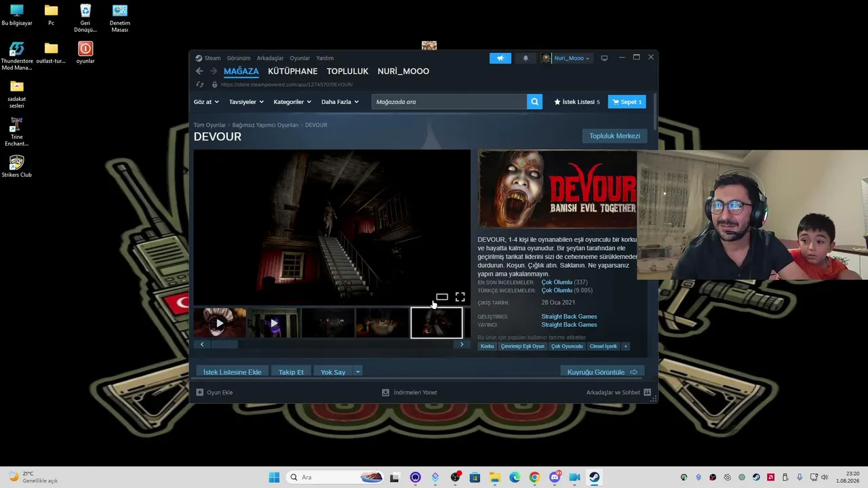
Task: Open the NURİ_MOOO profile tab
Action: click(403, 71)
